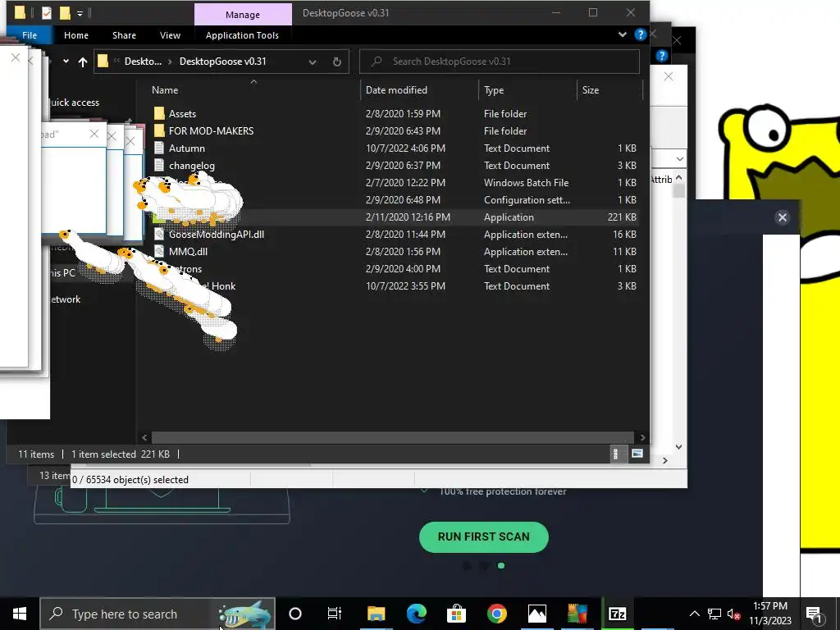
Task: Open the AVG antivirus taskbar icon
Action: tap(577, 614)
